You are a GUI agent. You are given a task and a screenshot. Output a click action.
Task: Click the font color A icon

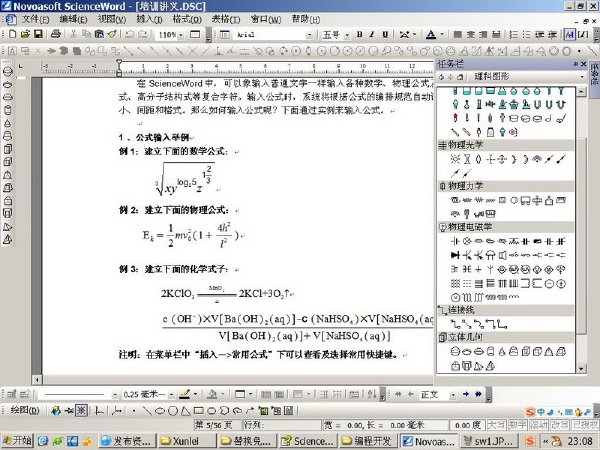(x=431, y=34)
